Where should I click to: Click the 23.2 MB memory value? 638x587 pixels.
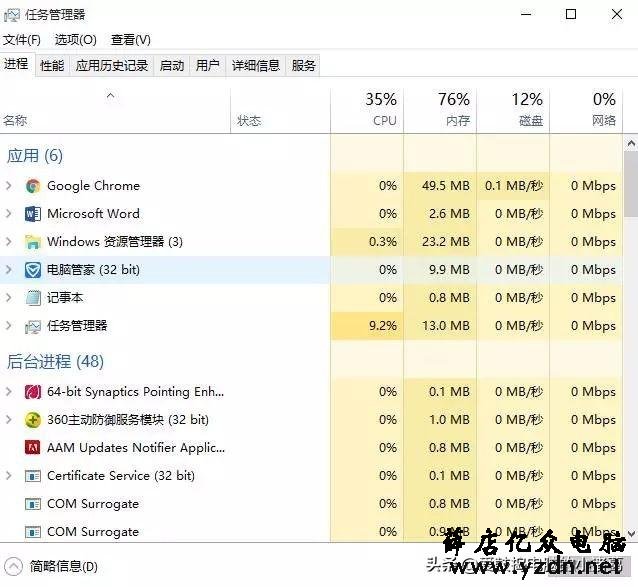(x=446, y=242)
